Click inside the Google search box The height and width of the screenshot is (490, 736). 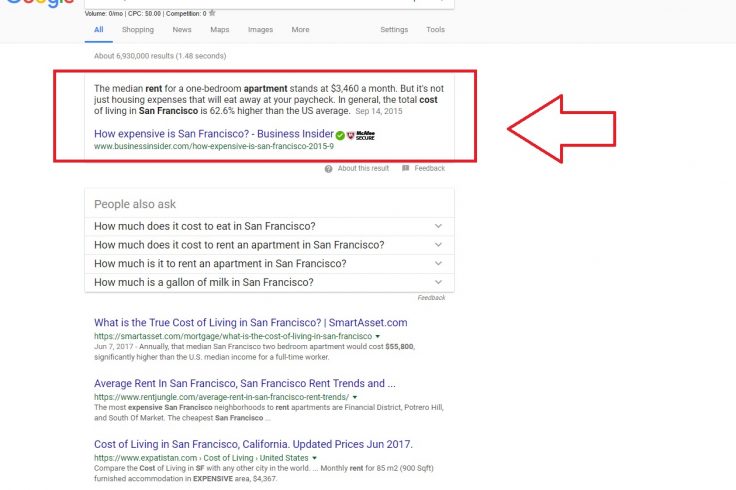[269, 4]
